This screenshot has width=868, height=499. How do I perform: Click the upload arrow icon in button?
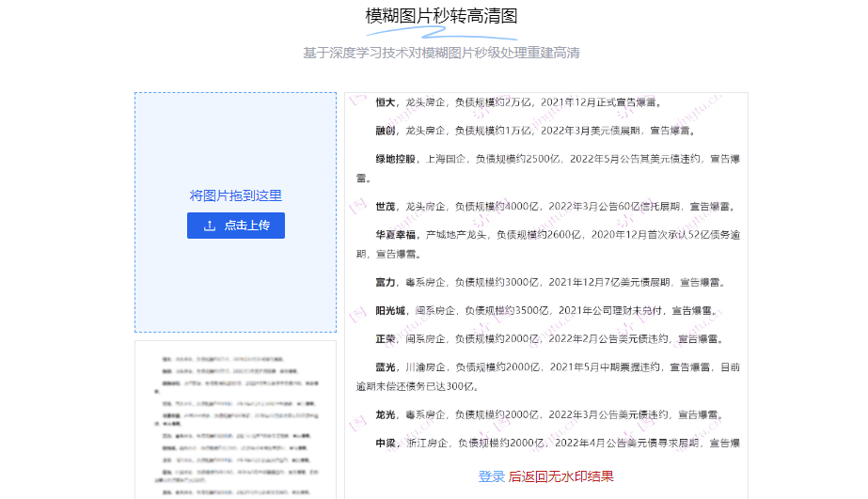click(x=210, y=226)
